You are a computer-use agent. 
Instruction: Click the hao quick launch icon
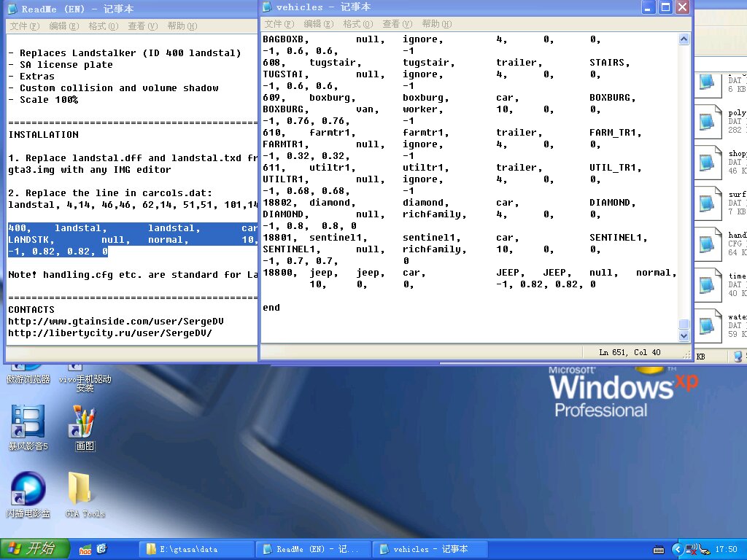pos(85,549)
